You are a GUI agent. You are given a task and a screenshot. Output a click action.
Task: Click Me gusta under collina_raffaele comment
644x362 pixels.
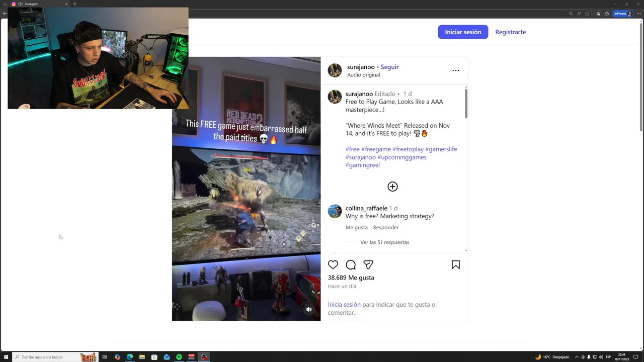pos(356,227)
